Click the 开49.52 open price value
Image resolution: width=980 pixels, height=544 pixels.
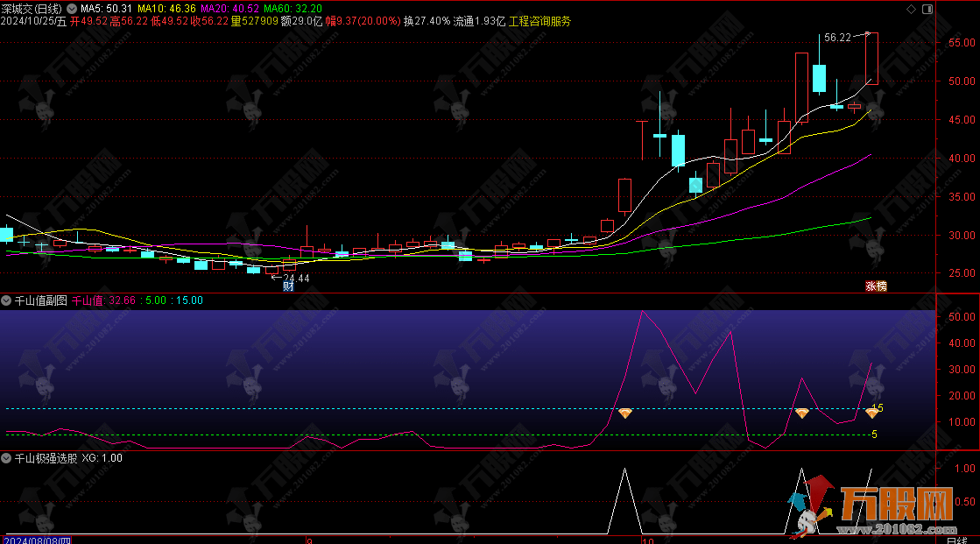click(88, 21)
